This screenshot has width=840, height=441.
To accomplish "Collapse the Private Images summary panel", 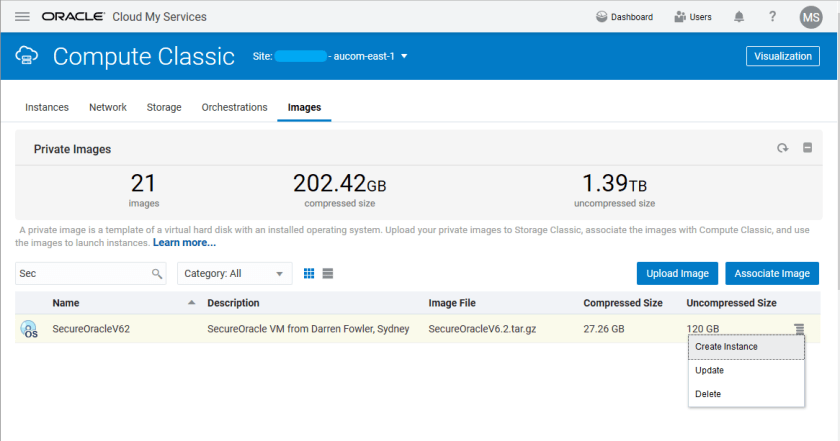I will (807, 149).
